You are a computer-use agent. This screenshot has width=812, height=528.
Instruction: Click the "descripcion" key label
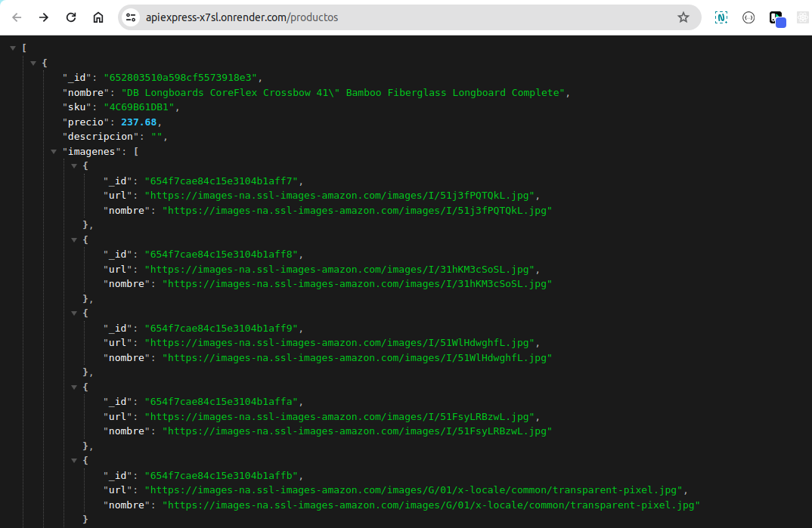pyautogui.click(x=100, y=137)
